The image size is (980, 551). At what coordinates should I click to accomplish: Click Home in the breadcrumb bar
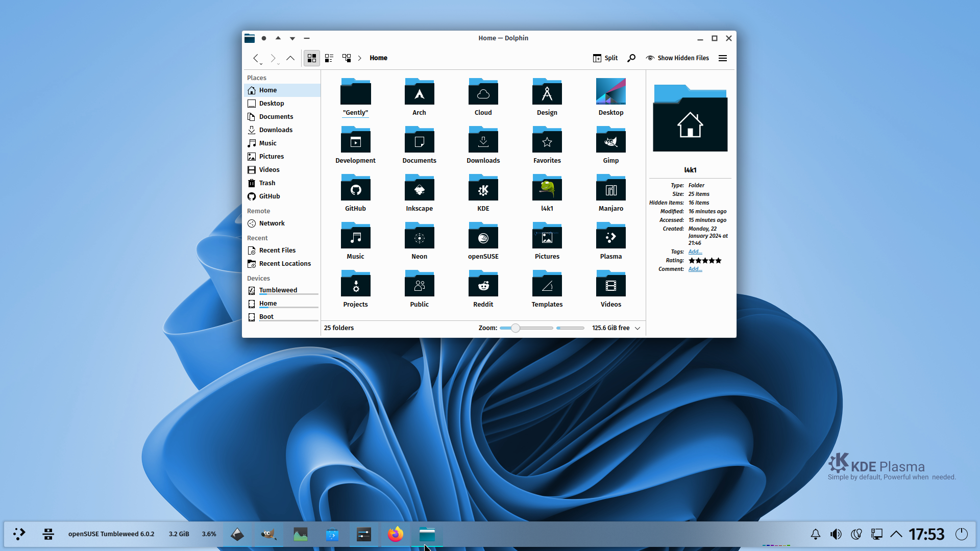[378, 58]
